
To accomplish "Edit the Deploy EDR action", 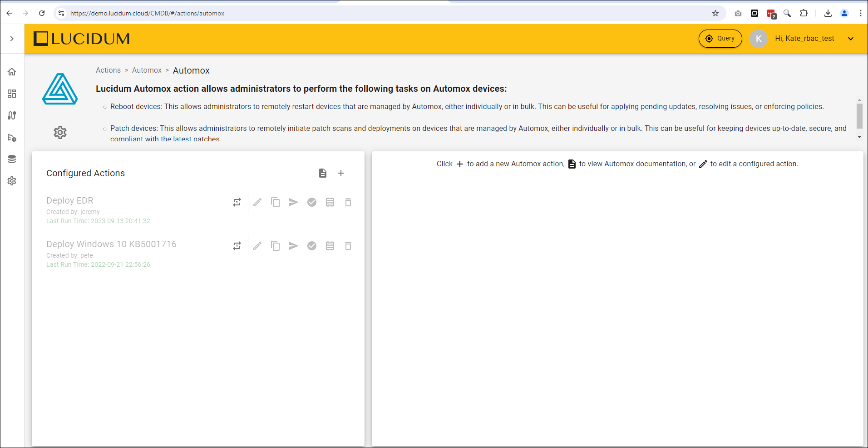I will [257, 202].
